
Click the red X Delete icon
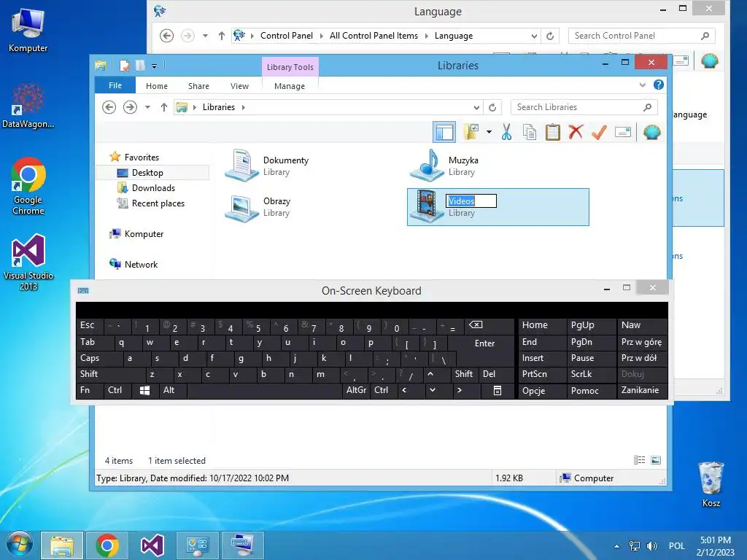pos(576,131)
